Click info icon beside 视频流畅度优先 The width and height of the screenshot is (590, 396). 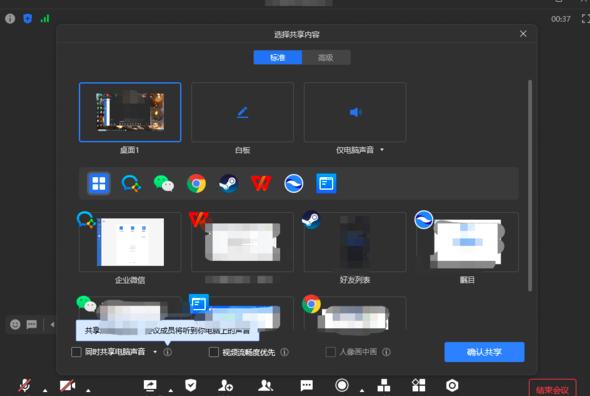(x=284, y=352)
